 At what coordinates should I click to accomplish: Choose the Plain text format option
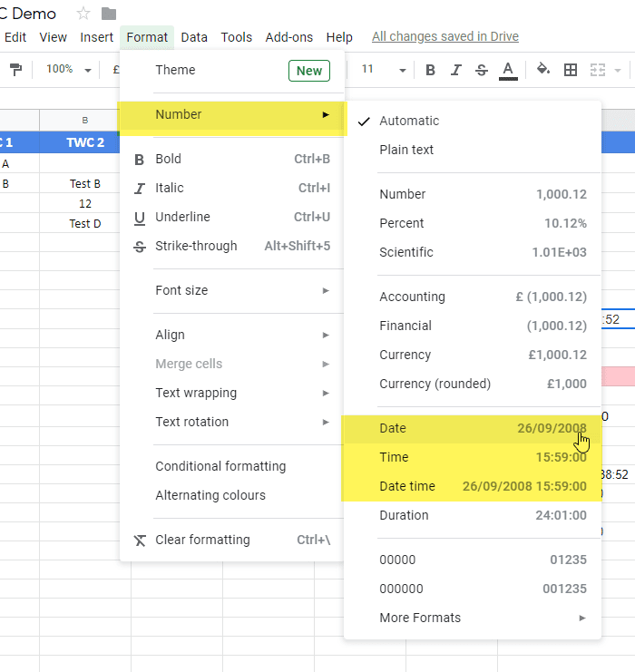pyautogui.click(x=406, y=150)
